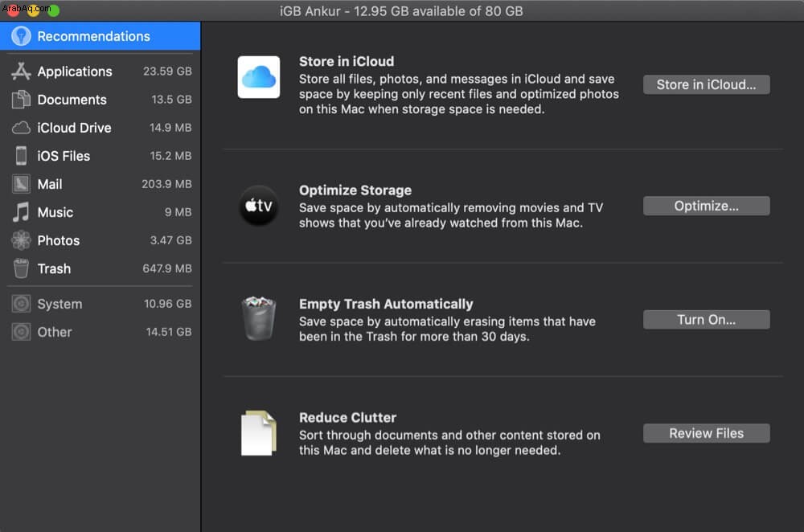Click the Music note icon
Viewport: 804px width, 532px height.
21,212
